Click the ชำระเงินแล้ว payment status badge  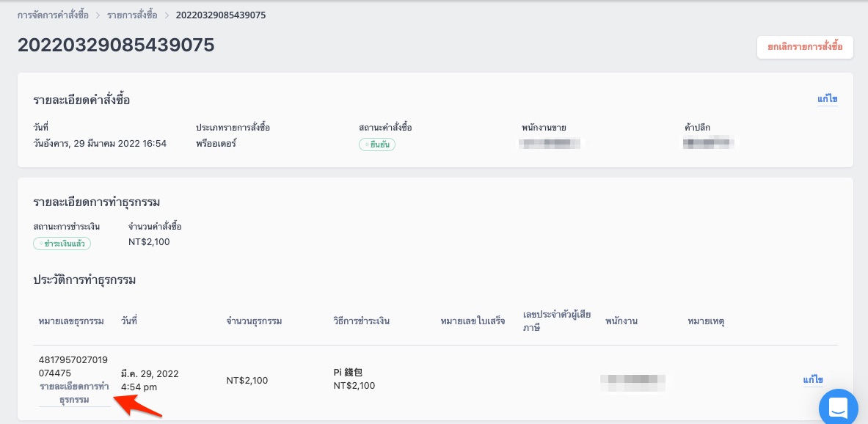pos(62,244)
